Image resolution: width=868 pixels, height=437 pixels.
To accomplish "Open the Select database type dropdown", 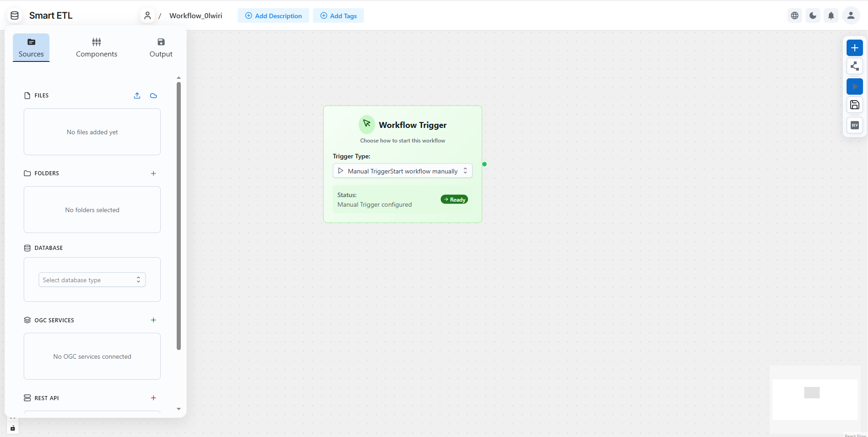I will (91, 279).
